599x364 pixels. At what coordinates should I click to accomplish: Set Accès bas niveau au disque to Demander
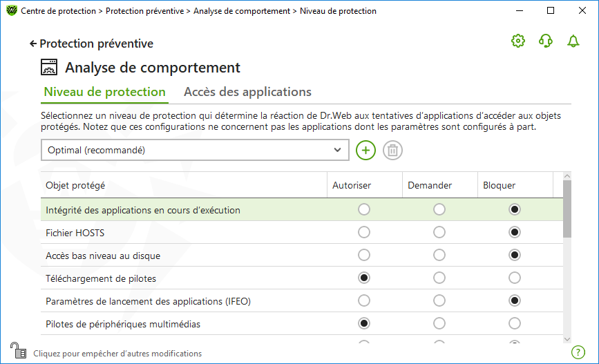point(439,255)
